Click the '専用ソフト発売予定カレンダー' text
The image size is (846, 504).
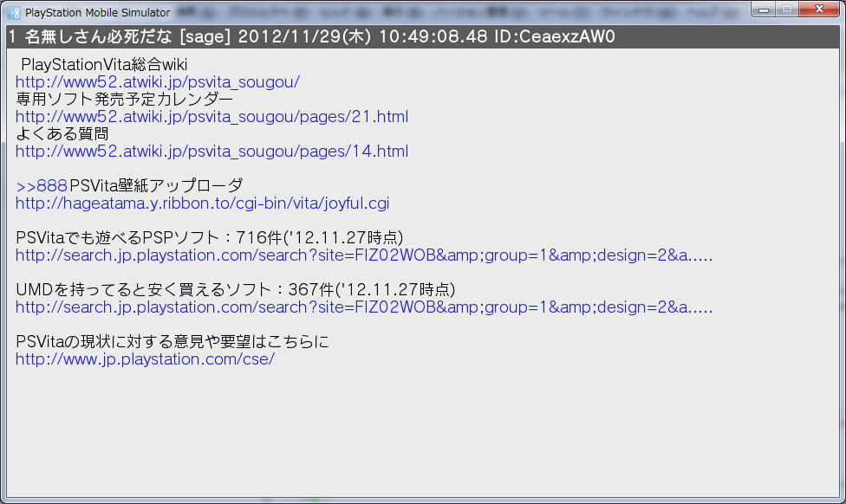tap(125, 100)
